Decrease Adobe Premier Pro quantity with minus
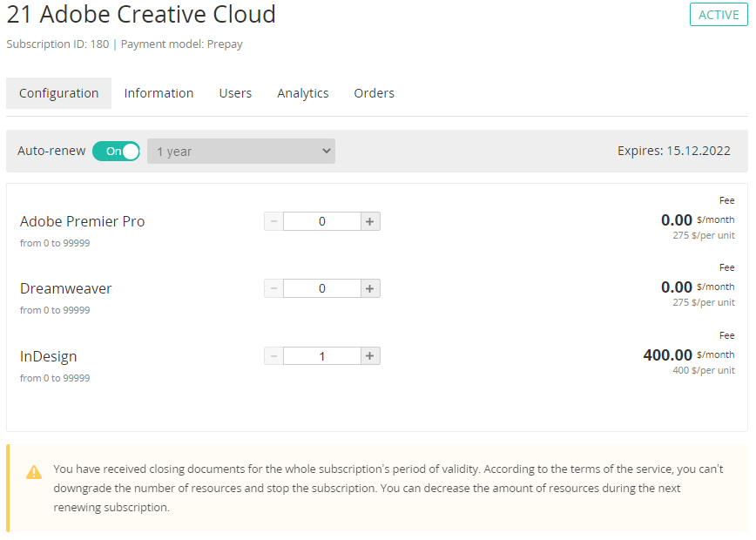This screenshot has width=756, height=540. tap(273, 222)
